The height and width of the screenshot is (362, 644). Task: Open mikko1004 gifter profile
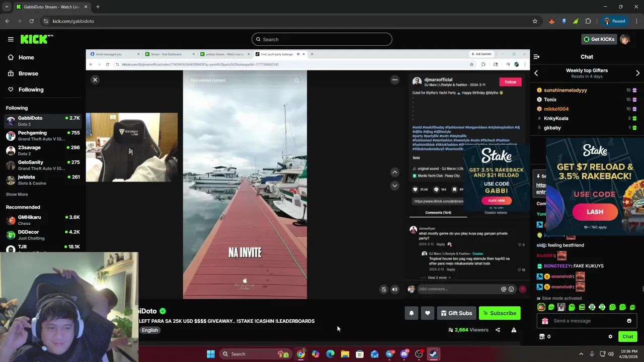556,109
